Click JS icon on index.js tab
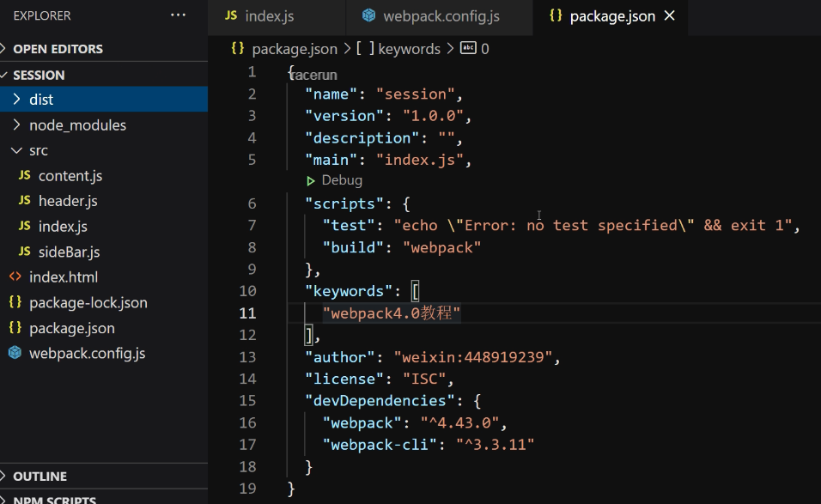Viewport: 821px width, 504px height. [230, 15]
